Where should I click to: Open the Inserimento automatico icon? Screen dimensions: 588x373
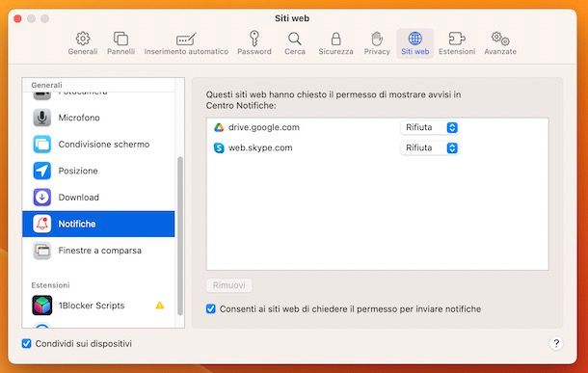pos(186,39)
